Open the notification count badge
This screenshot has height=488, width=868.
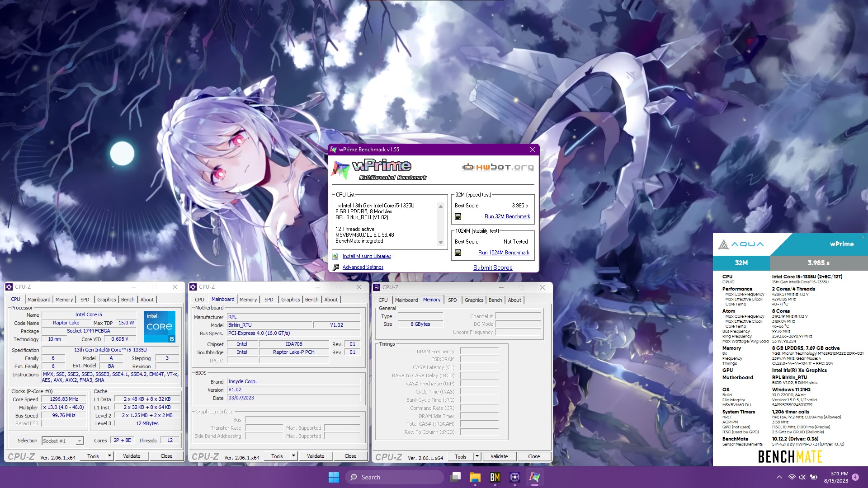coord(855,477)
